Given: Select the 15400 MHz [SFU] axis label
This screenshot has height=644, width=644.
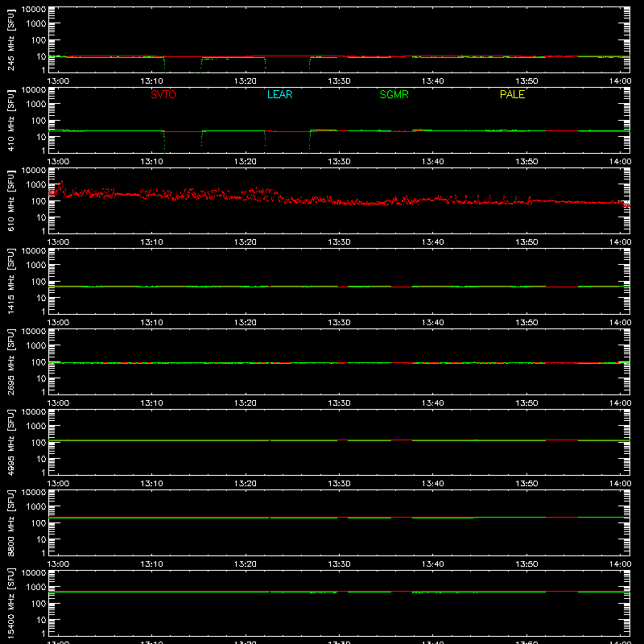Looking at the screenshot, I should click(10, 603).
